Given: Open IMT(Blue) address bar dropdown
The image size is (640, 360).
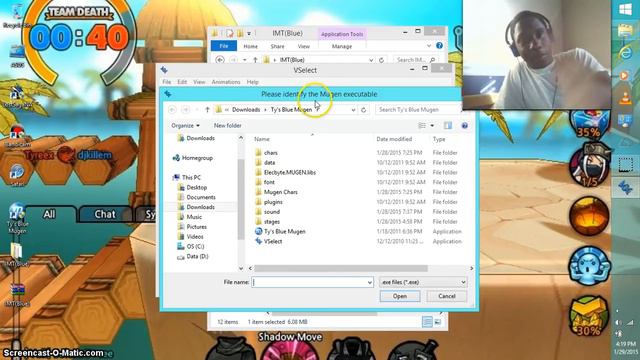Looking at the screenshot, I should [x=371, y=60].
